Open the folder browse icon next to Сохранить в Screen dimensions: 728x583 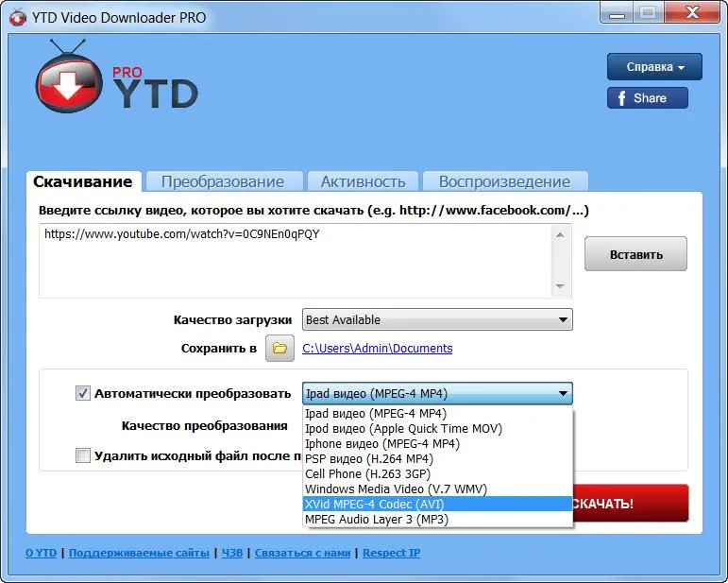tap(279, 348)
